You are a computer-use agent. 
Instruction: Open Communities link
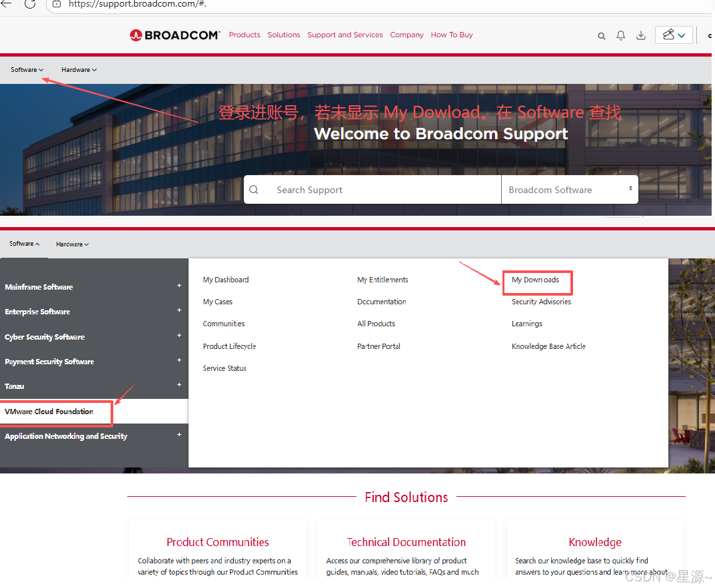click(x=224, y=324)
